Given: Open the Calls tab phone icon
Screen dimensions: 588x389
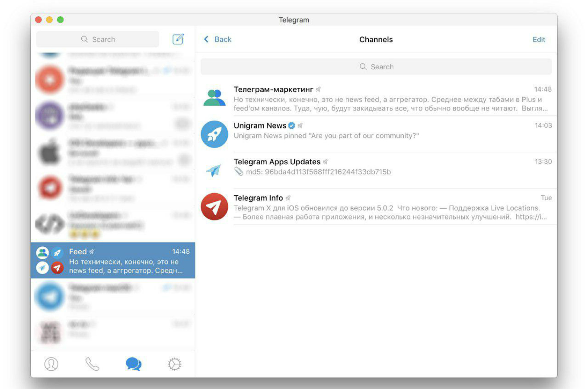Looking at the screenshot, I should [92, 364].
